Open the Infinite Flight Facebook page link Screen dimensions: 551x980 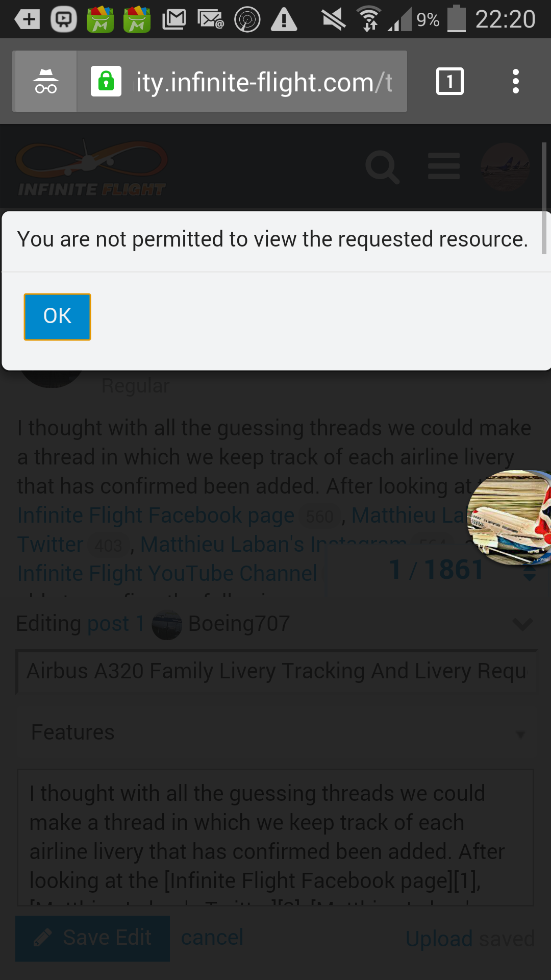click(156, 515)
